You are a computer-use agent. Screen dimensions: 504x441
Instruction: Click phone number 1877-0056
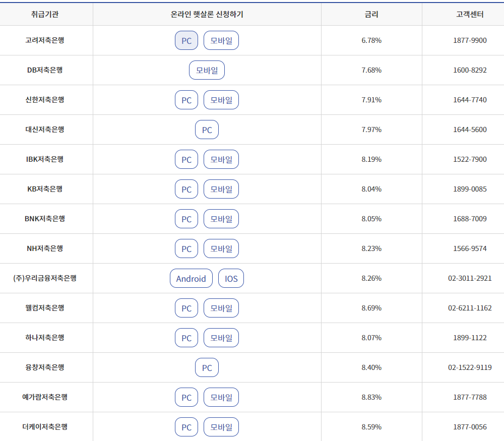[470, 427]
